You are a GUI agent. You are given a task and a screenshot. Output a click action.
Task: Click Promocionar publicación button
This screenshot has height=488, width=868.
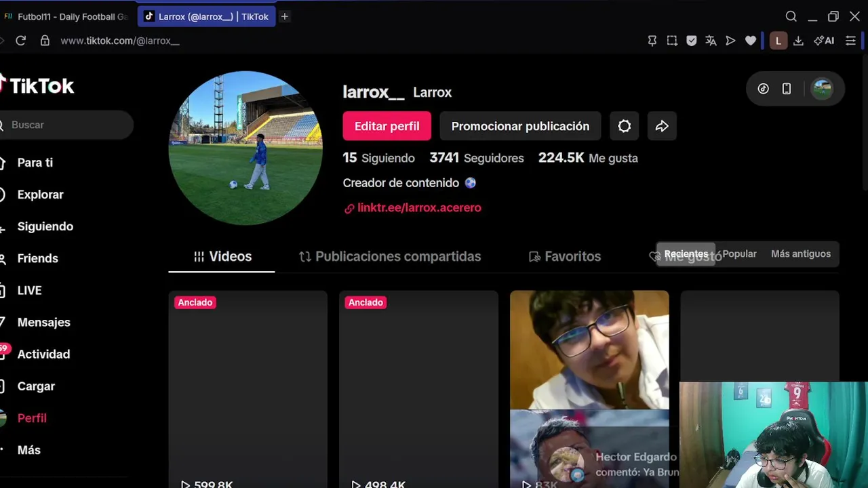(520, 126)
